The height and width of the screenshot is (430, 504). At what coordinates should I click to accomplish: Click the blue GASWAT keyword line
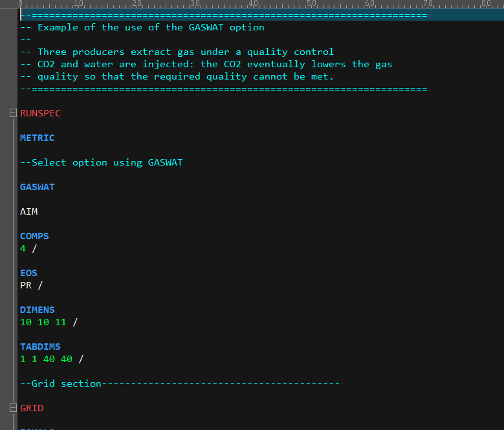point(37,187)
